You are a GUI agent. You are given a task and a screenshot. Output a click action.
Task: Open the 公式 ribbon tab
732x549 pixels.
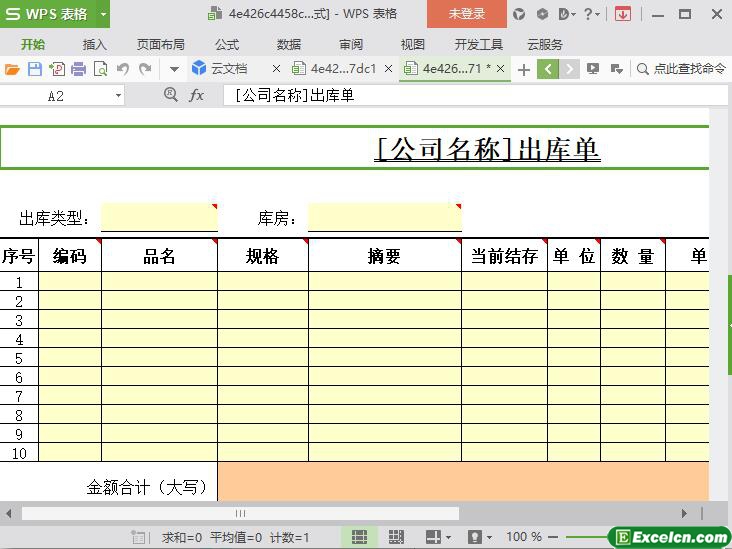click(226, 44)
